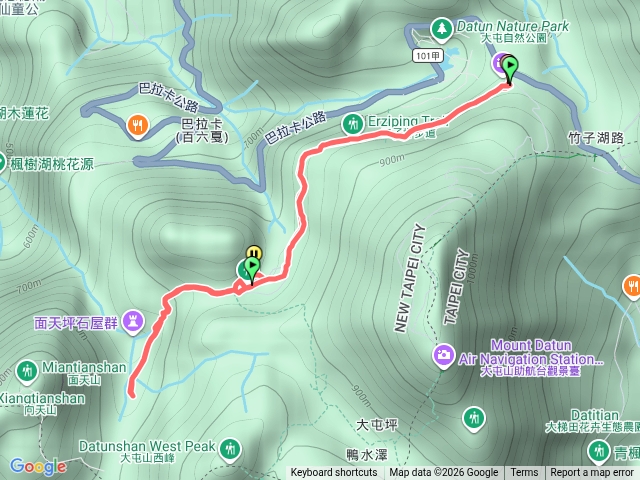Open Keyboard shortcuts

[x=333, y=473]
